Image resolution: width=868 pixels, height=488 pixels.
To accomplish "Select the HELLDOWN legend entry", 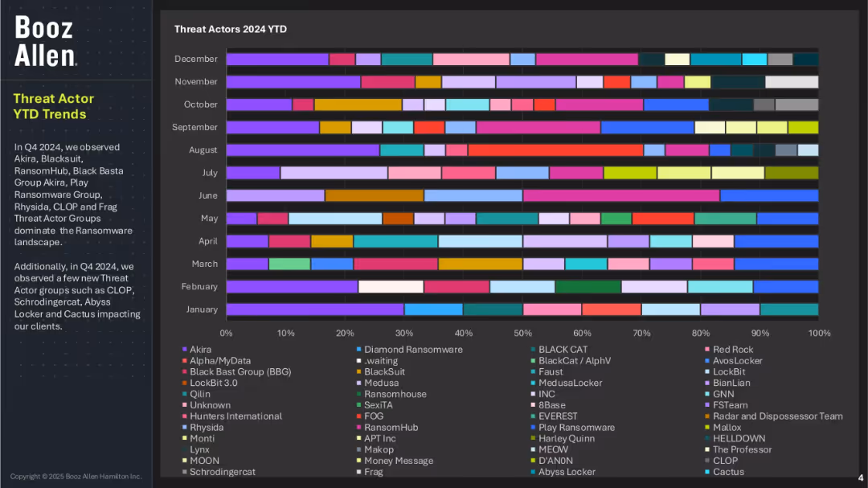I will [735, 438].
